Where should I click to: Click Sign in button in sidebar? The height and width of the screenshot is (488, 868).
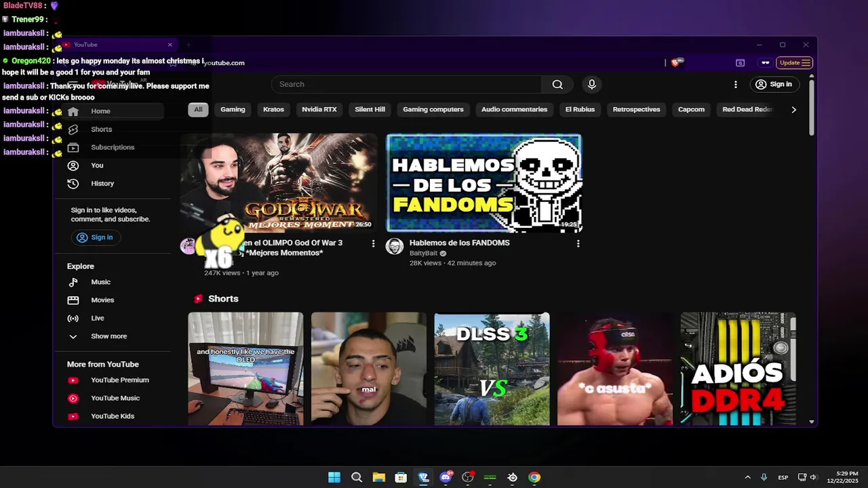coord(95,237)
